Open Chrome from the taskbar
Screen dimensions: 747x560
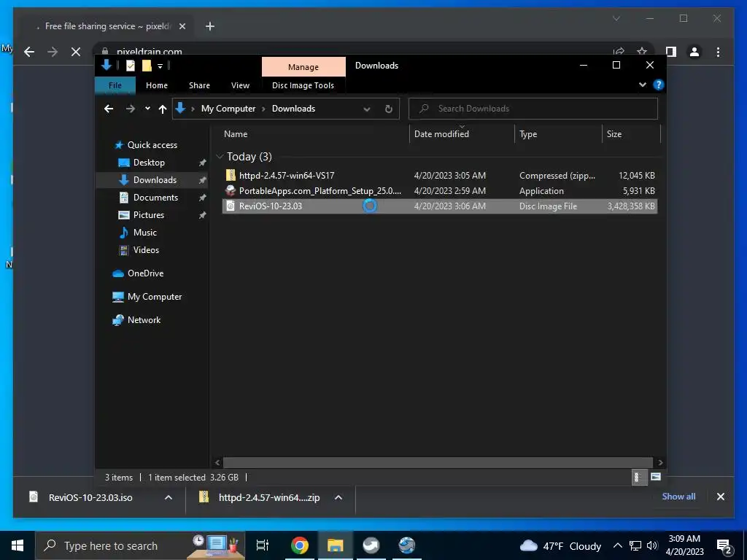[300, 545]
